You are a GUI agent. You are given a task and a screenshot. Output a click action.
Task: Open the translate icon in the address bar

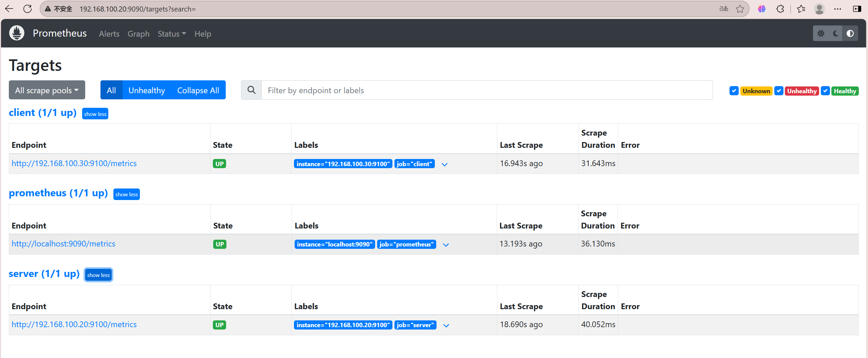[x=724, y=9]
